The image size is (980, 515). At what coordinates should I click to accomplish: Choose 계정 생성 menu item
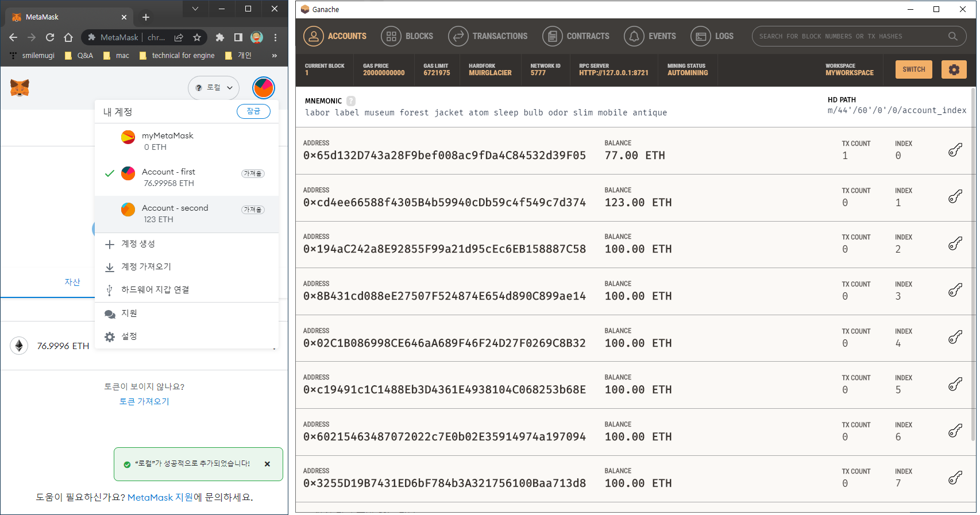click(x=187, y=244)
